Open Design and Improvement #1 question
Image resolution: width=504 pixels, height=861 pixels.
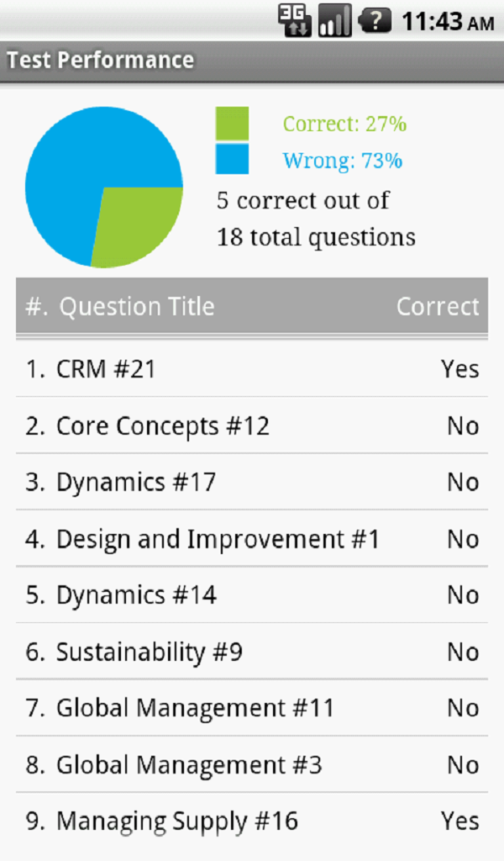coord(252,539)
